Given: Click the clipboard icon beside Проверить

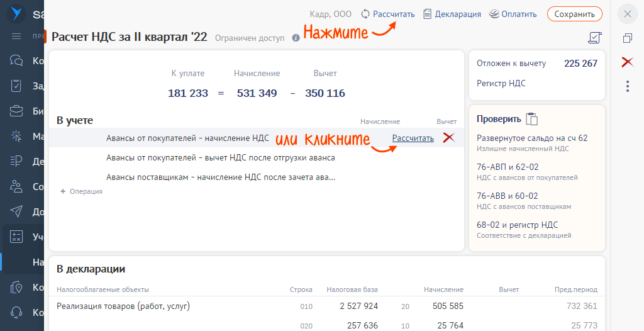Looking at the screenshot, I should tap(531, 118).
